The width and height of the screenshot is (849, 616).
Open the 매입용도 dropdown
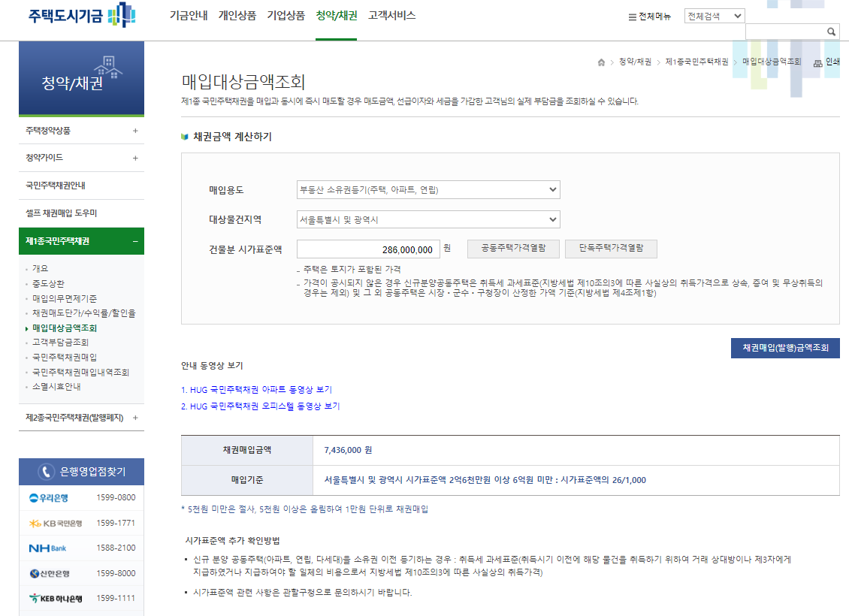(427, 189)
